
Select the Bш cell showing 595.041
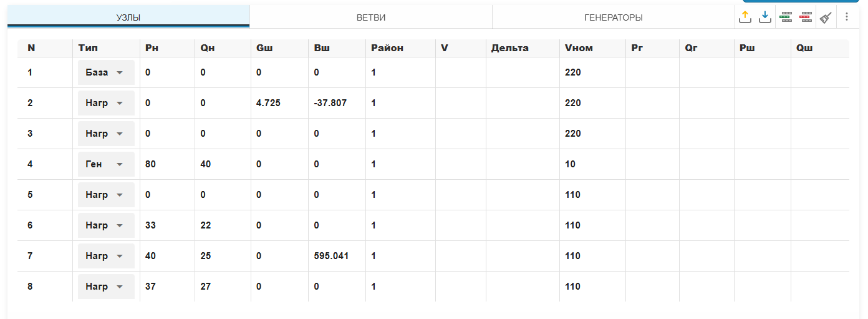click(331, 256)
